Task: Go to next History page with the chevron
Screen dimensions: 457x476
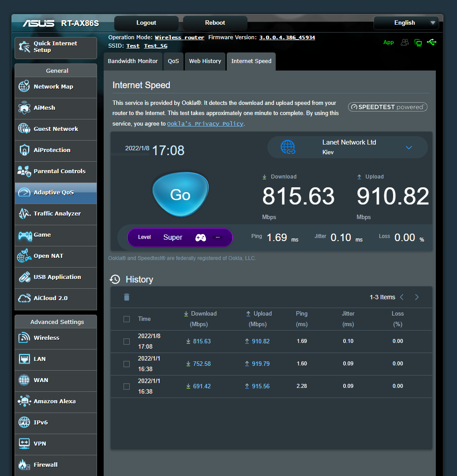Action: pos(416,297)
